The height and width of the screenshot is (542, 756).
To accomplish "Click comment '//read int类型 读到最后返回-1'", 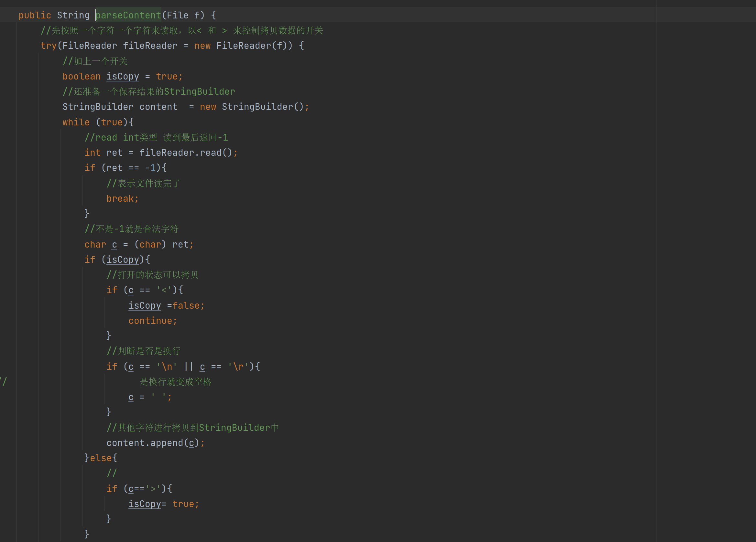I will pyautogui.click(x=156, y=137).
